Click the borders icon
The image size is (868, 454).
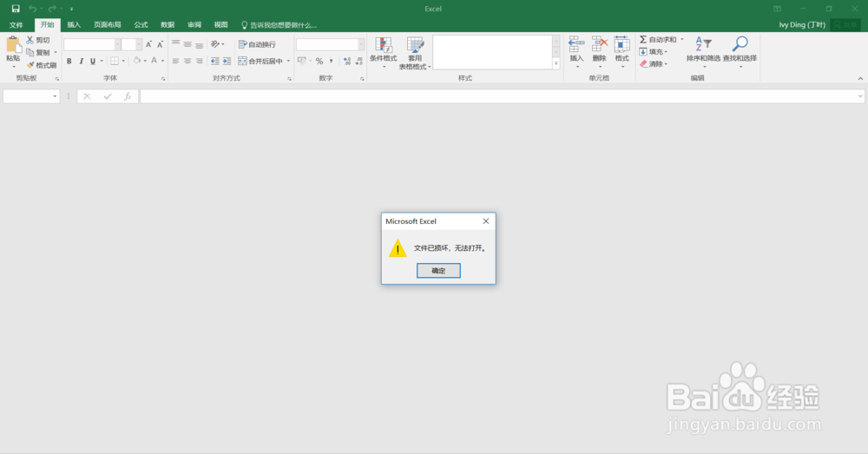(x=114, y=61)
